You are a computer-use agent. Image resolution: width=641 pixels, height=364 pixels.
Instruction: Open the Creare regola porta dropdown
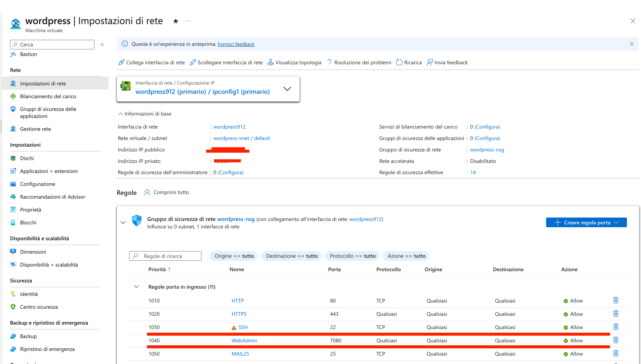point(586,223)
